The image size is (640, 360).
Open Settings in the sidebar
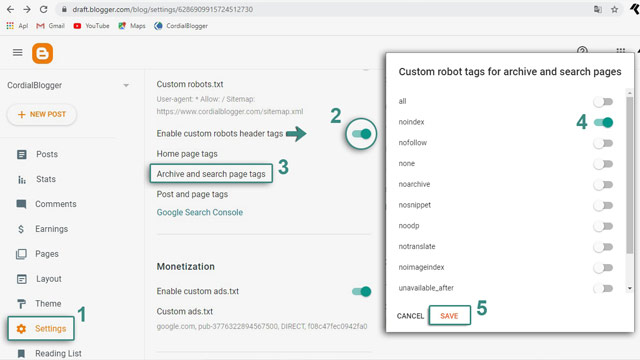(x=41, y=329)
